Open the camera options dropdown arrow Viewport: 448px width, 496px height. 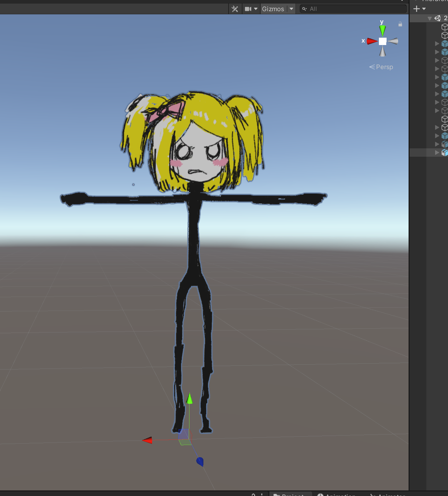click(x=256, y=8)
